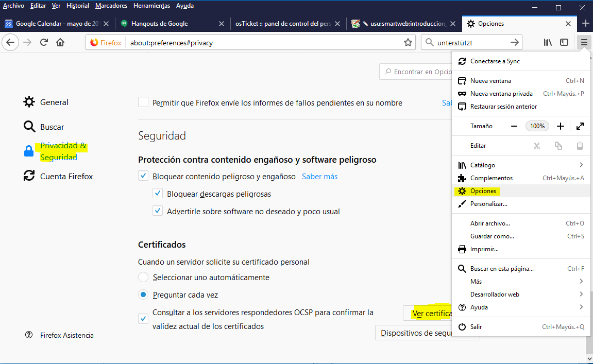Open the library catalog toolbar icon
Image resolution: width=593 pixels, height=364 pixels.
tap(548, 43)
